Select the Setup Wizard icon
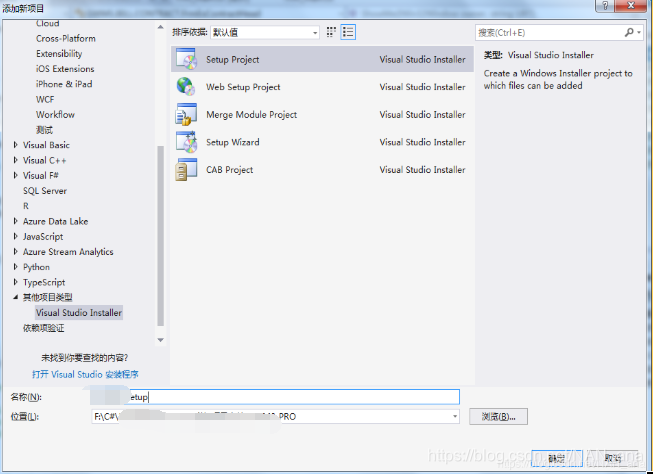Screen dimensions: 653x474 [x=186, y=142]
